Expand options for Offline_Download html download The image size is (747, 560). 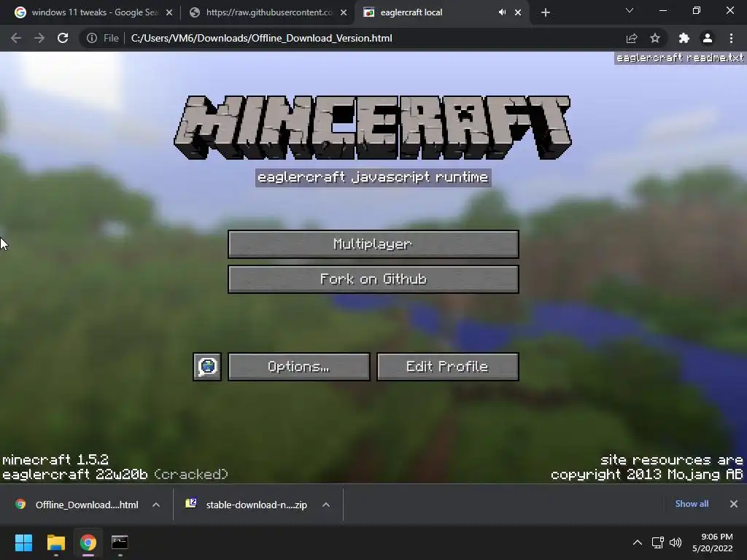click(x=156, y=505)
